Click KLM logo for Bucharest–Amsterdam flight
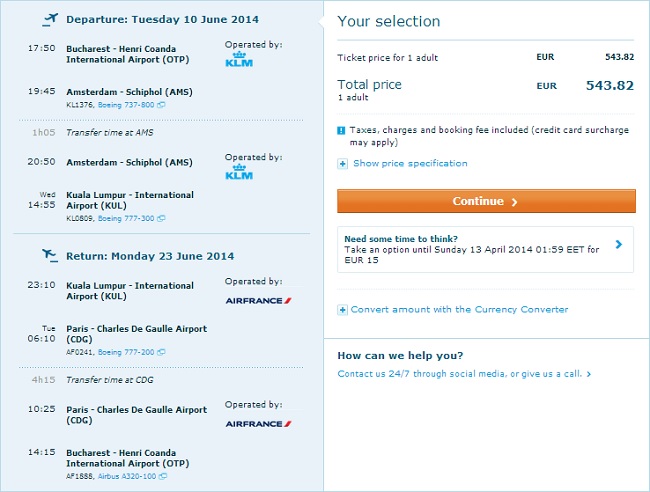This screenshot has width=650, height=492. pyautogui.click(x=238, y=61)
